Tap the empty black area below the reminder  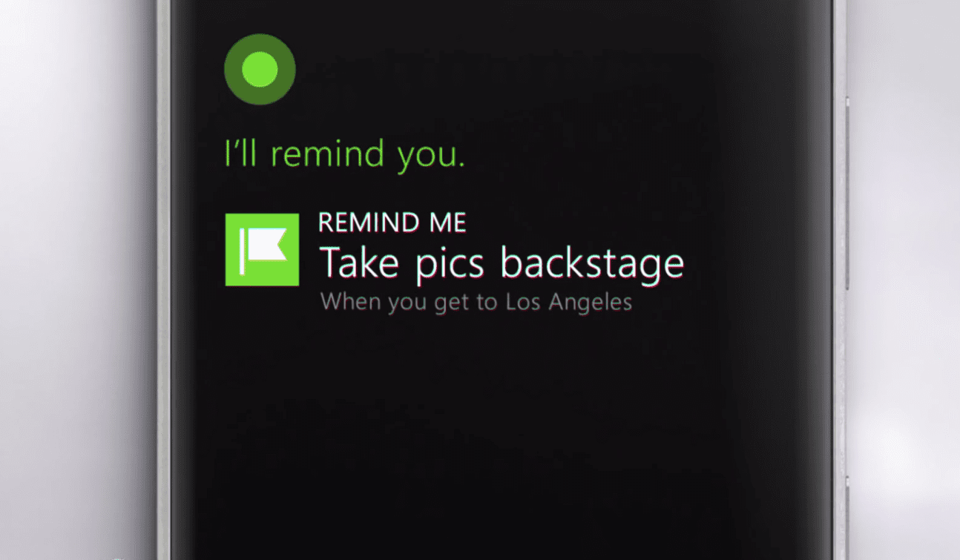(x=502, y=430)
